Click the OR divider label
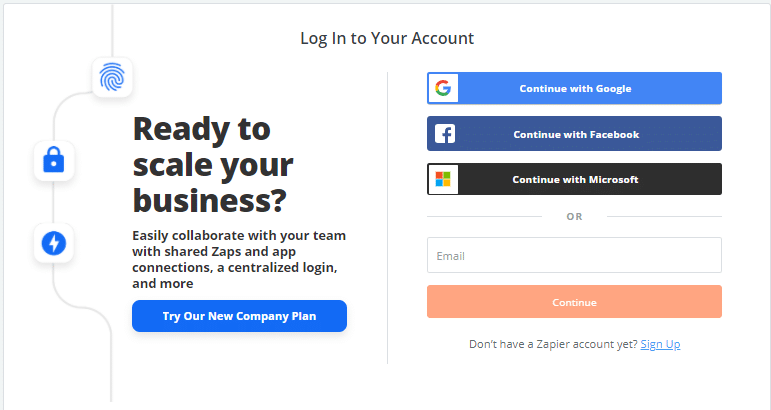 click(574, 216)
